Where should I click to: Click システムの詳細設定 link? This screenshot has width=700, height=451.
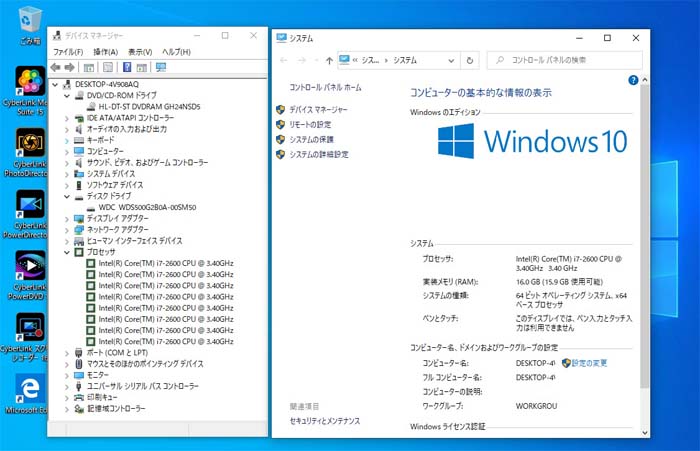(319, 155)
